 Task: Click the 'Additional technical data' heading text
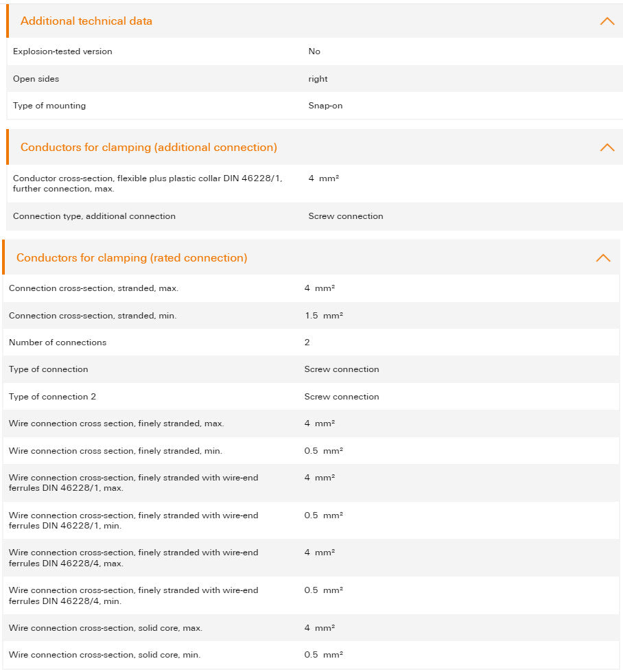coord(86,21)
